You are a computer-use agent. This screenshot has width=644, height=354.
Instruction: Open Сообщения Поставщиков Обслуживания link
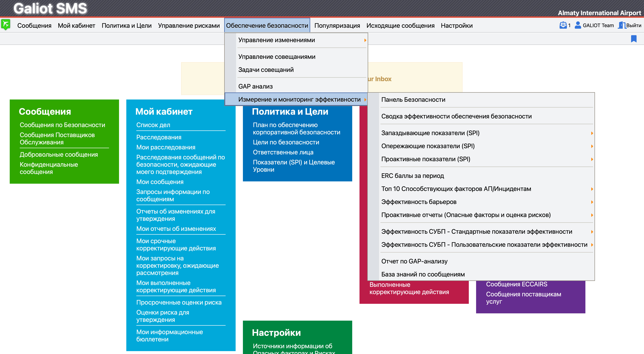57,139
